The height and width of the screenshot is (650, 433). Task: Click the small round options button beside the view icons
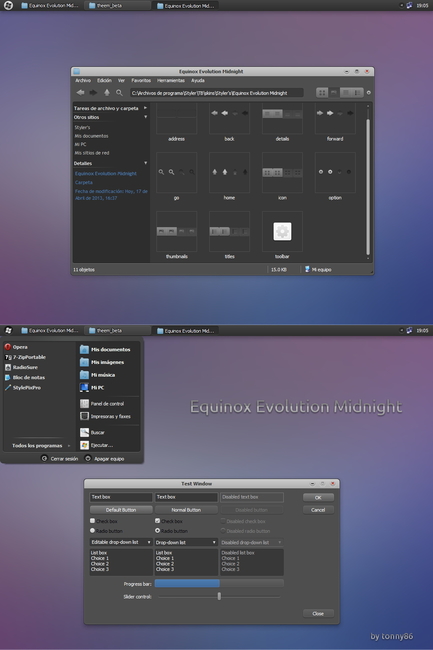tap(368, 93)
